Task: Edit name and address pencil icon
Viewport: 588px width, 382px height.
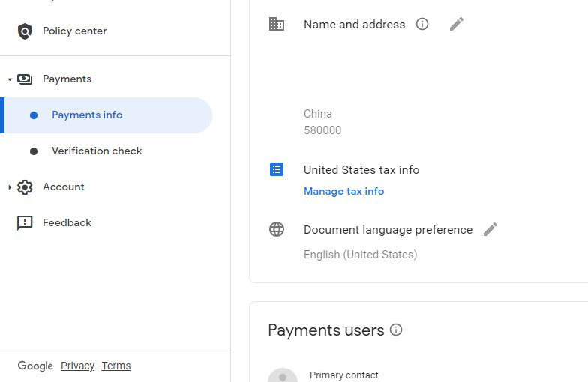Action: click(457, 25)
